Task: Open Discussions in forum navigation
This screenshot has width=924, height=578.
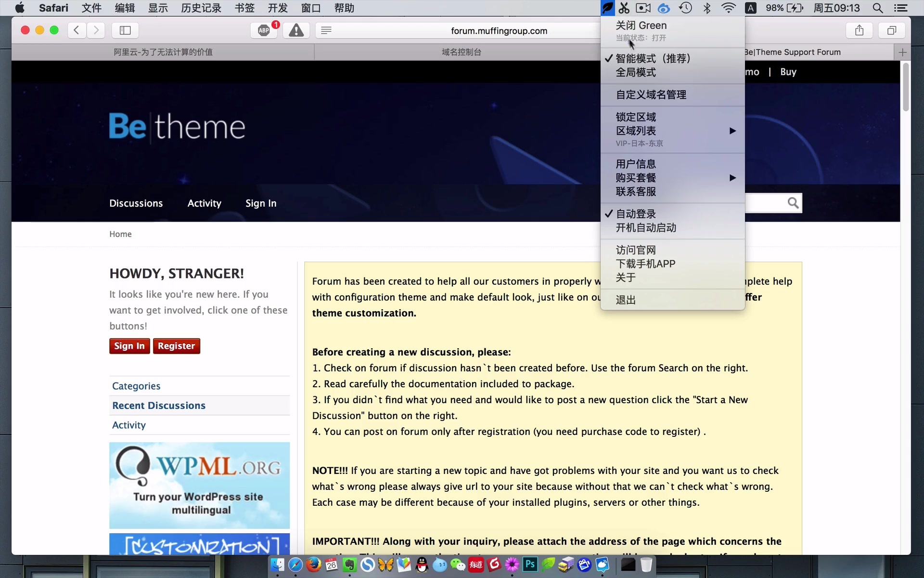Action: click(x=136, y=203)
